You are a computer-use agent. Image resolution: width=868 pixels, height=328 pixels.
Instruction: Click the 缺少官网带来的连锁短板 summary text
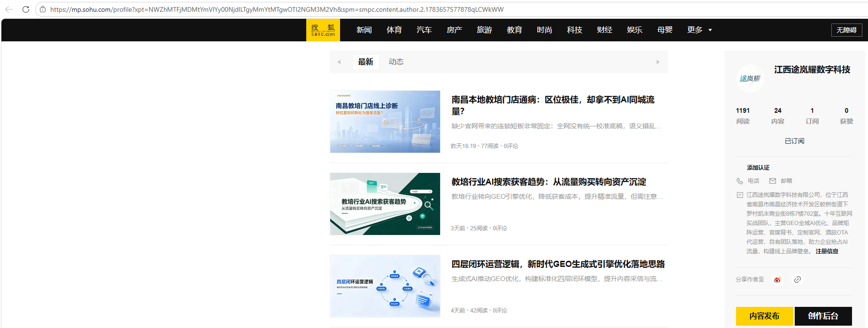[x=557, y=126]
